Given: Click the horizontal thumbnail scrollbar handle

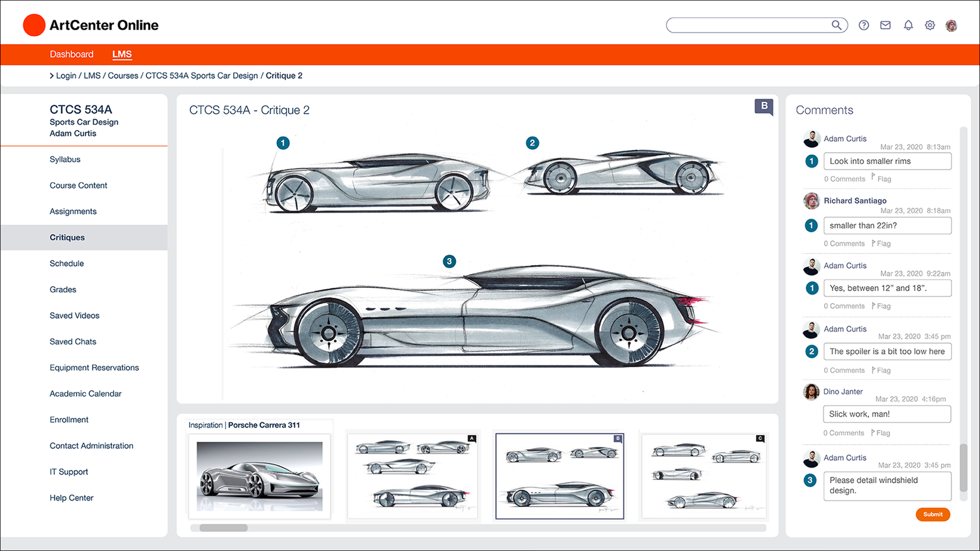Looking at the screenshot, I should [x=223, y=528].
